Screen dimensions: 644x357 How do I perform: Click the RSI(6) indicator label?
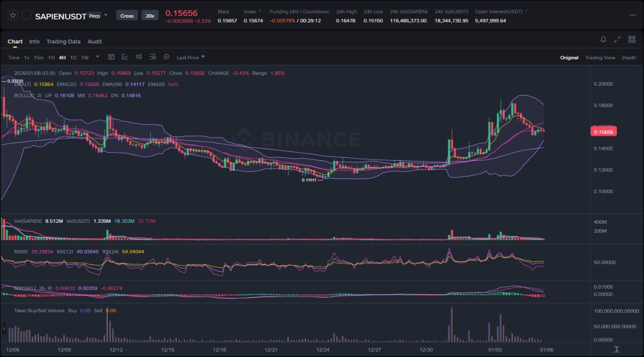(22, 251)
